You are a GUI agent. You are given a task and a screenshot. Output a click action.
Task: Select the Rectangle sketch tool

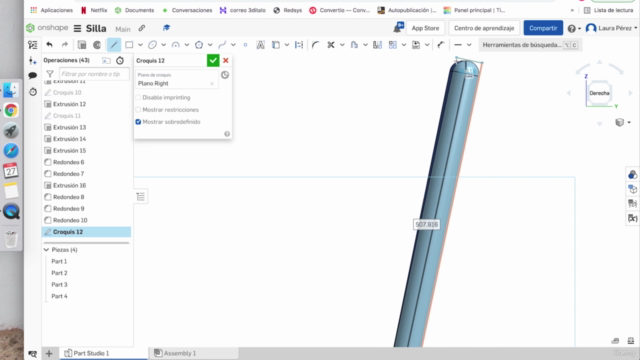pyautogui.click(x=129, y=45)
